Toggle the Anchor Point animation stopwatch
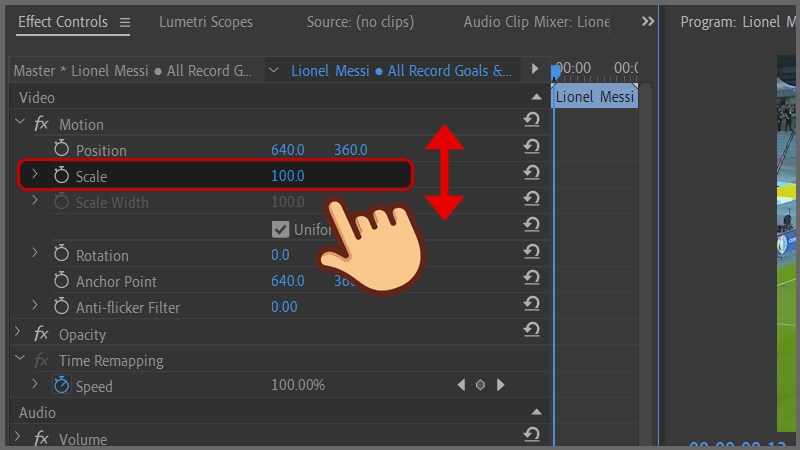 [61, 280]
